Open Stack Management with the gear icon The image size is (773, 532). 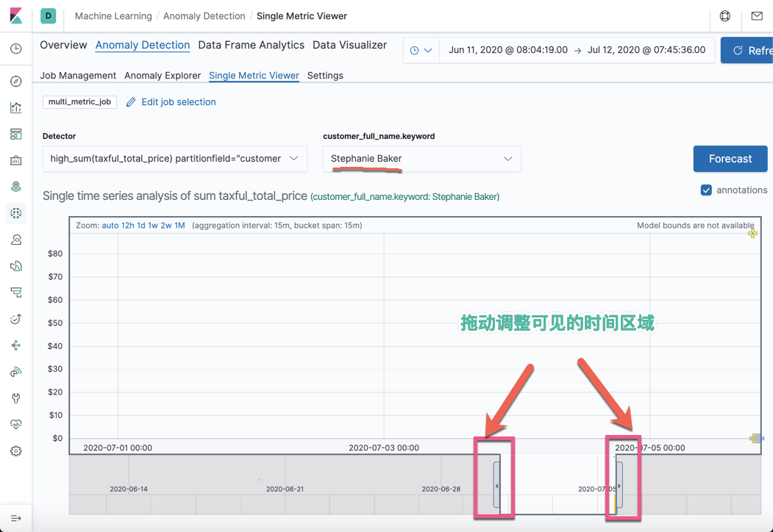[16, 450]
